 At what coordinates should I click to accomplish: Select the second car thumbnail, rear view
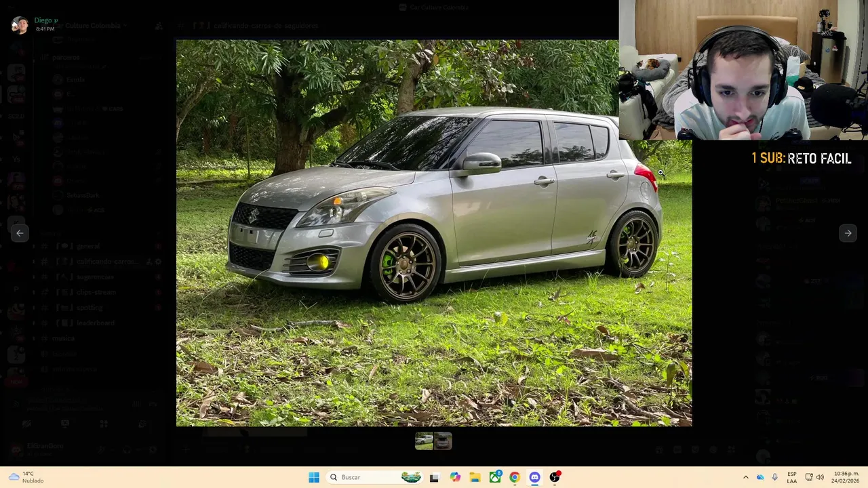point(443,441)
